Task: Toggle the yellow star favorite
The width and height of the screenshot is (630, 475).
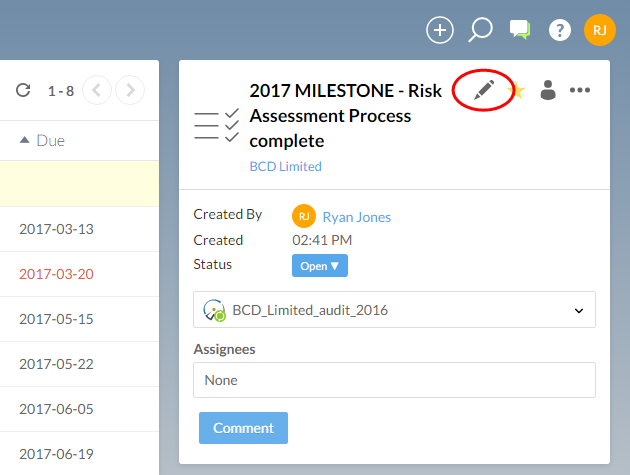Action: pyautogui.click(x=517, y=91)
